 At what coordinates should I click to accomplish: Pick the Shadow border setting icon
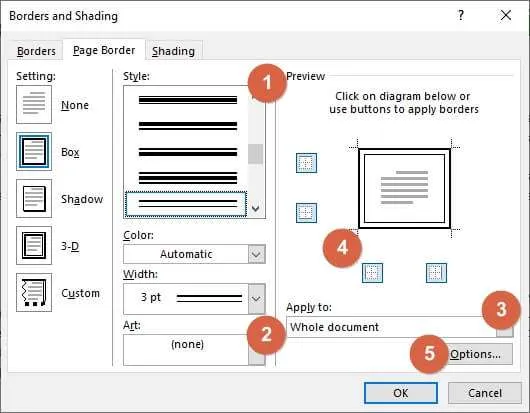tap(34, 198)
